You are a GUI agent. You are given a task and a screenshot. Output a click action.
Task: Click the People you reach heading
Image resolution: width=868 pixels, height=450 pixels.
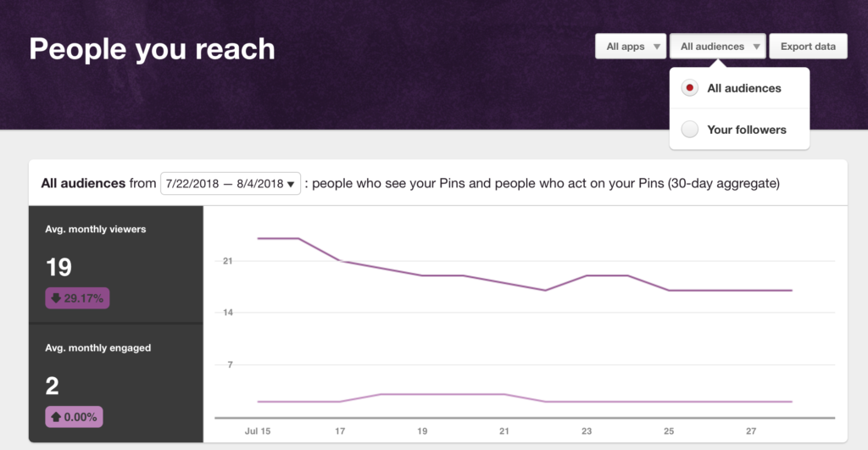click(153, 48)
